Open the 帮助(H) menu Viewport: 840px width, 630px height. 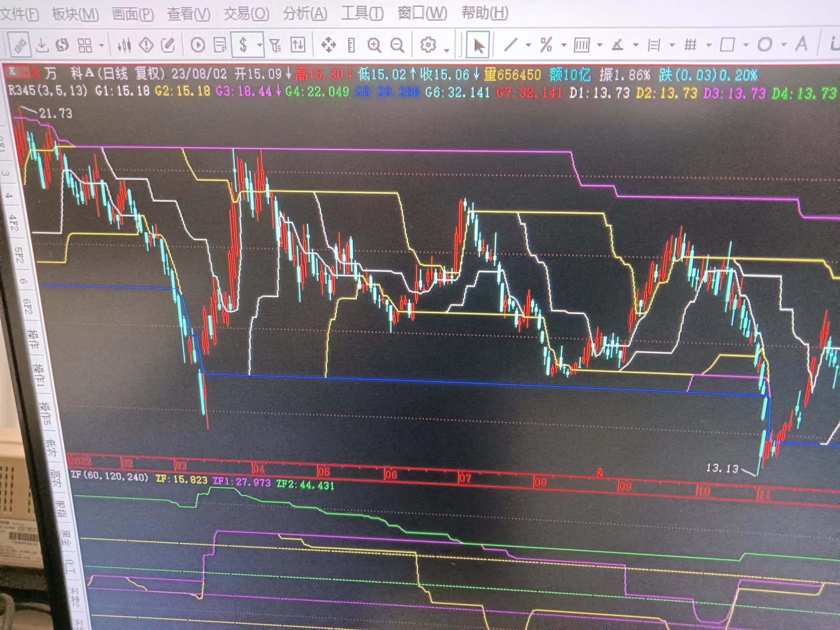click(485, 12)
